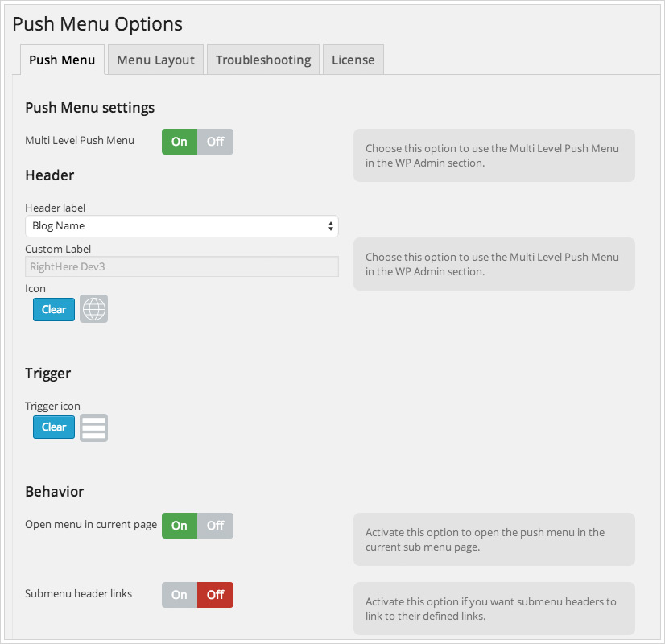This screenshot has height=644, width=665.
Task: Click the Multi Level Push Menu help box
Action: pyautogui.click(x=494, y=155)
